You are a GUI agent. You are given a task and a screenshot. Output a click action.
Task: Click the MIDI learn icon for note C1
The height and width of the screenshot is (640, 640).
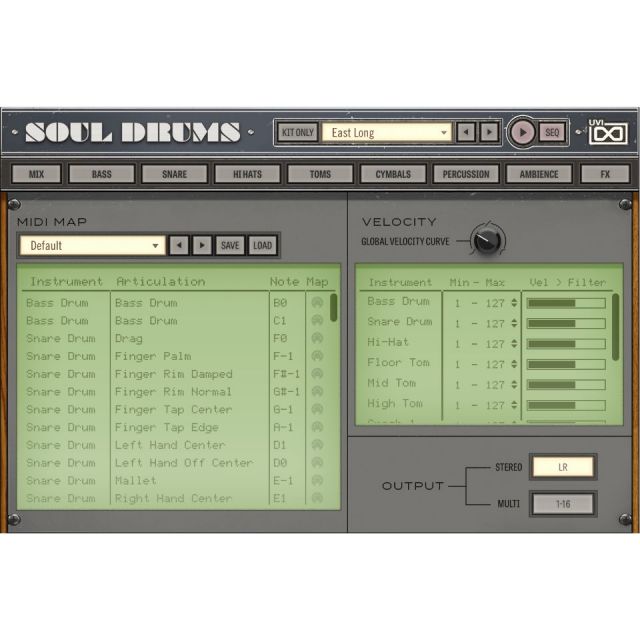(x=317, y=320)
